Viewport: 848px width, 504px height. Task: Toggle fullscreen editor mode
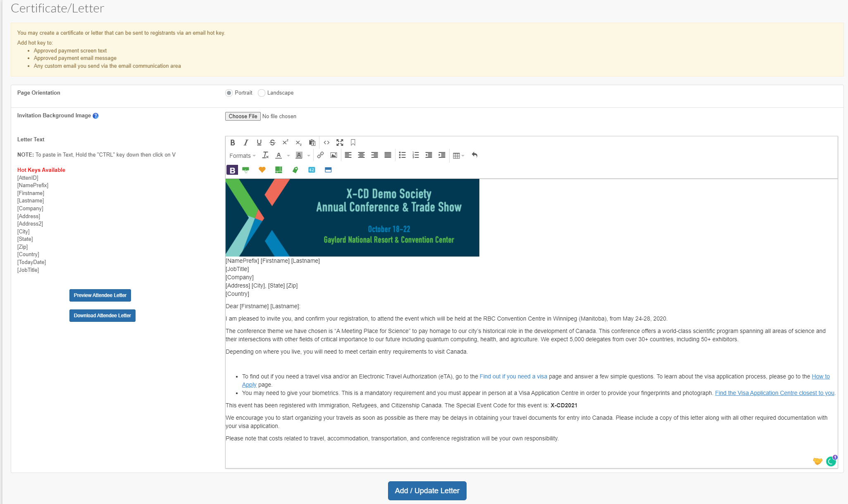tap(340, 143)
